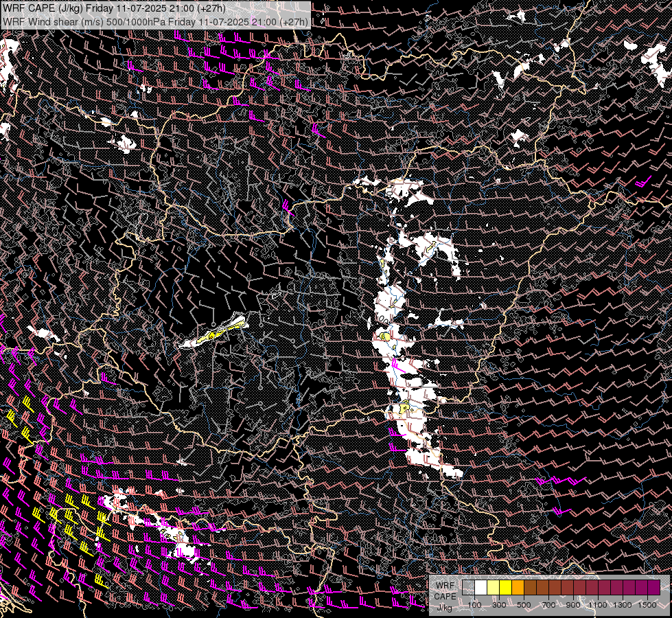
Task: Select the white 100 J/kg legend swatch
Action: click(481, 588)
